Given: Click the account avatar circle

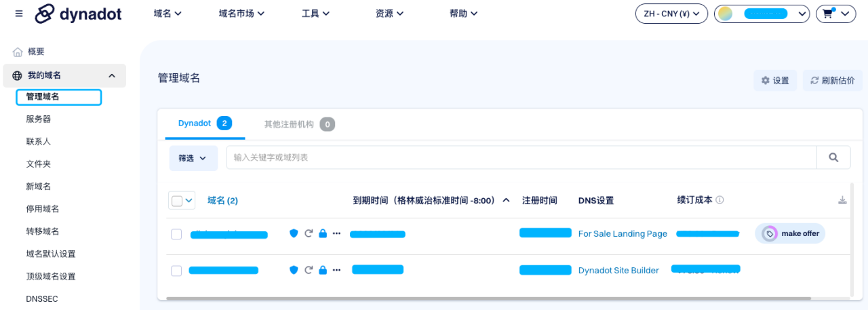Looking at the screenshot, I should 725,14.
